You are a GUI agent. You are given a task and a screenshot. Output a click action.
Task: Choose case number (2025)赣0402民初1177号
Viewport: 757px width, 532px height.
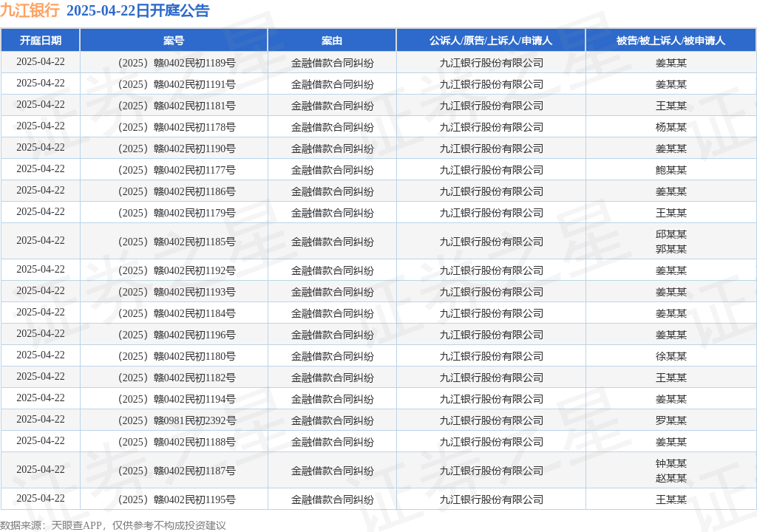[177, 170]
